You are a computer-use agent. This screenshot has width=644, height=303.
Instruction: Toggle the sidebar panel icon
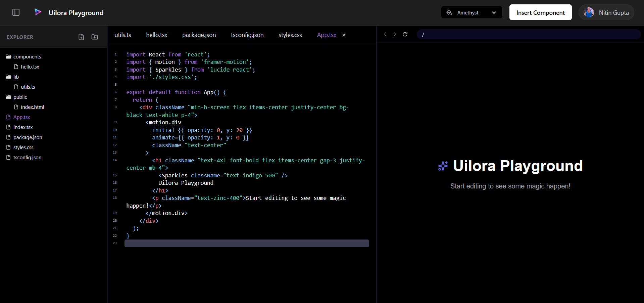16,12
